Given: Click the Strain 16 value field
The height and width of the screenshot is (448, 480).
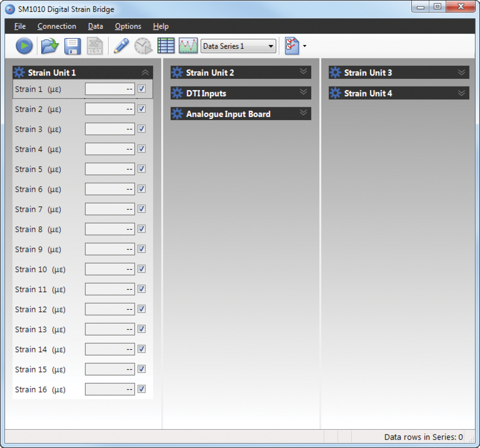Looking at the screenshot, I should coord(110,389).
